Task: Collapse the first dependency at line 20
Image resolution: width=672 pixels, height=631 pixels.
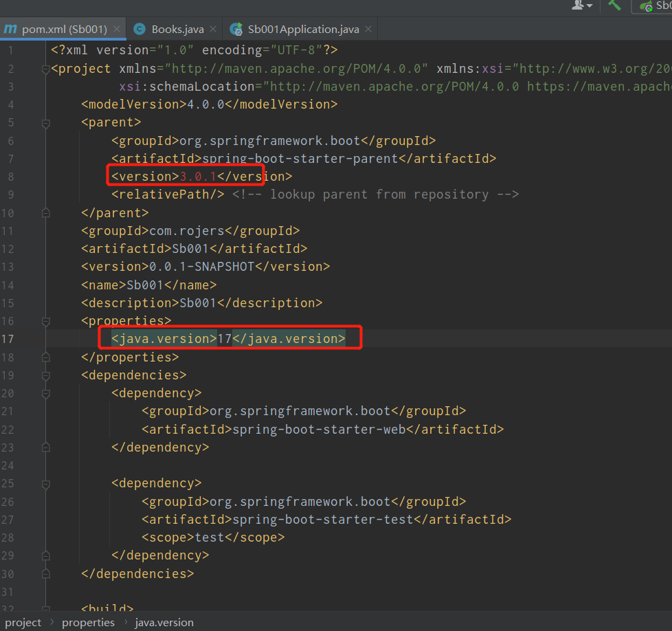Action: [x=46, y=394]
